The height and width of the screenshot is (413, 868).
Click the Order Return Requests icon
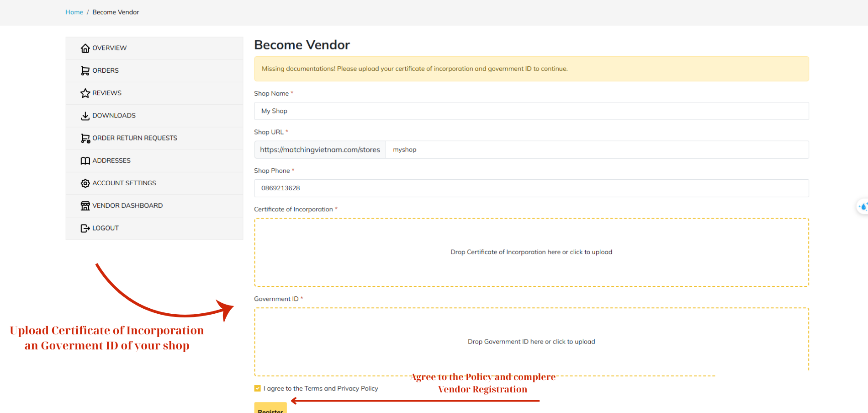pos(85,138)
